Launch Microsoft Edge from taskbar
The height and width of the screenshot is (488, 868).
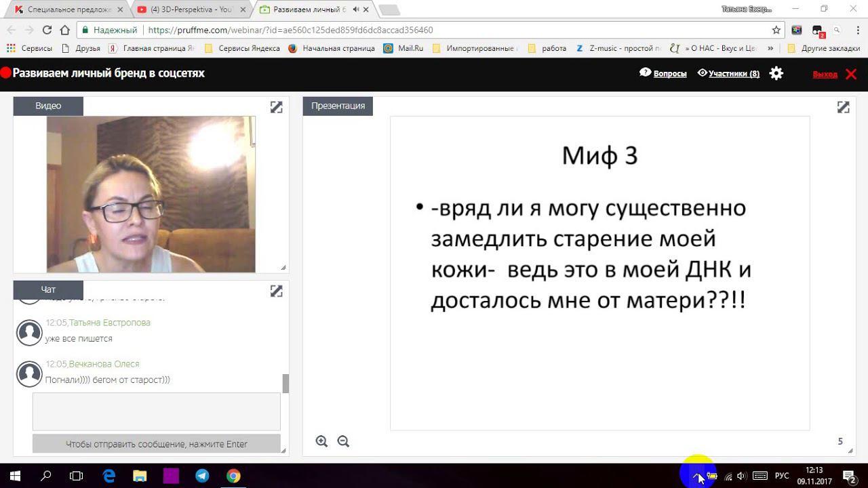pyautogui.click(x=108, y=476)
